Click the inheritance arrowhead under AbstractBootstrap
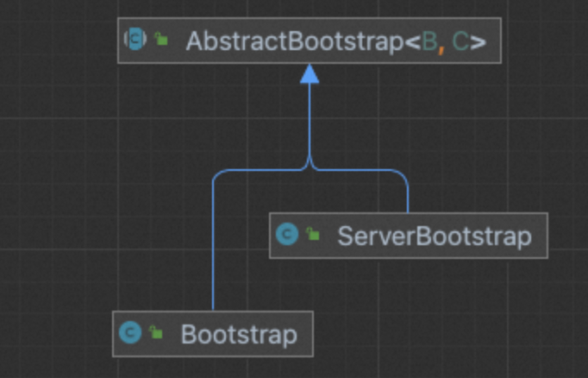 310,73
